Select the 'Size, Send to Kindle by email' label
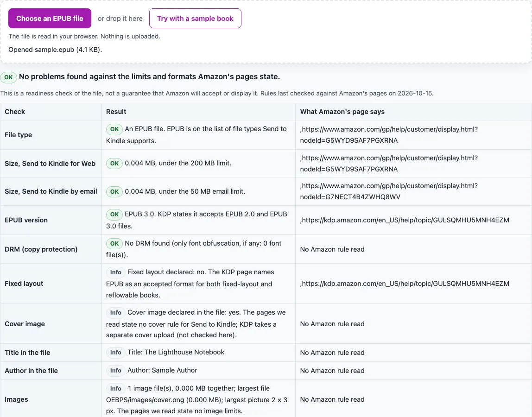 [x=51, y=191]
